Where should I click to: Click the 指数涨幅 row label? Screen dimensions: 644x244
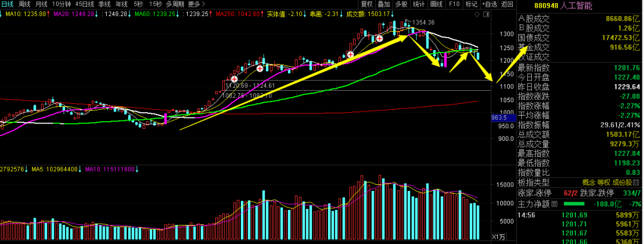click(x=534, y=106)
